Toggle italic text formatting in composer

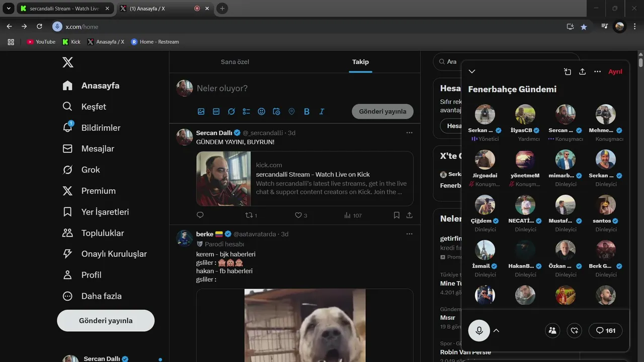[x=321, y=112]
